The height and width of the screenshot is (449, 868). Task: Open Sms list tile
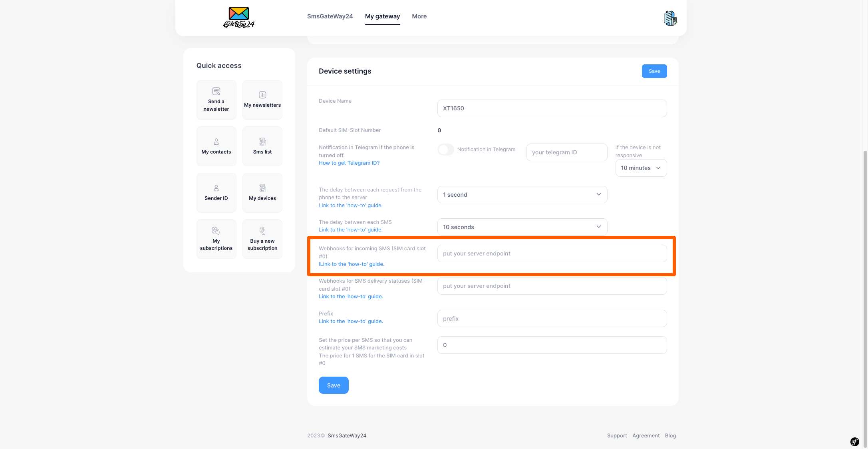pyautogui.click(x=262, y=146)
